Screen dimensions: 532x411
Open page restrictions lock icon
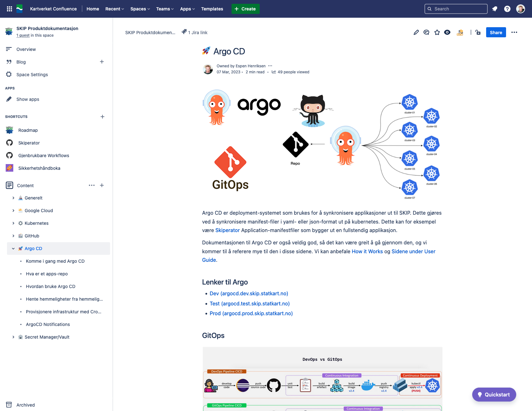pos(478,32)
